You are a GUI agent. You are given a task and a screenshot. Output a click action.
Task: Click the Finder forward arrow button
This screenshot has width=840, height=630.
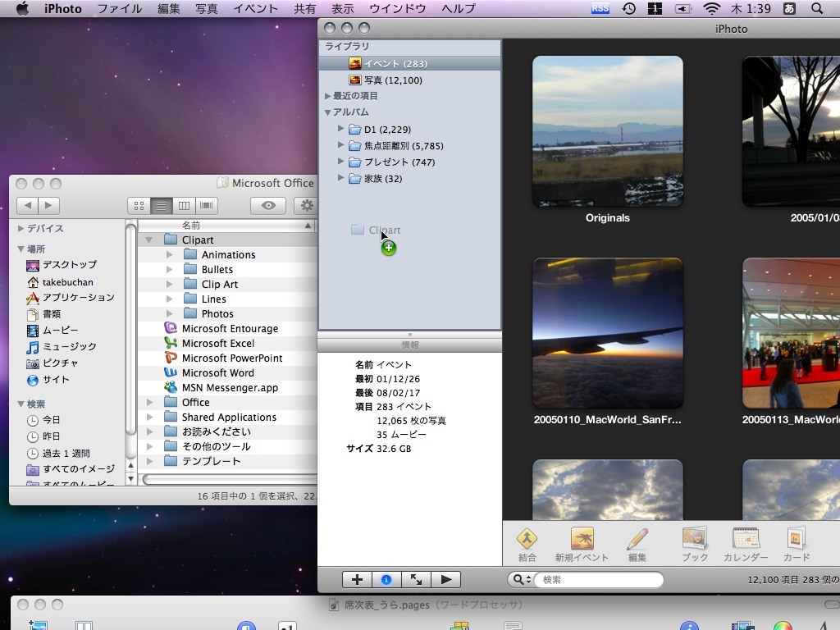tap(48, 205)
